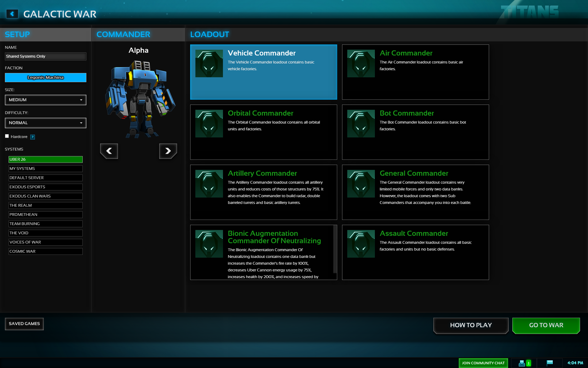Click the Go To War button
The image size is (588, 368).
[x=546, y=325]
